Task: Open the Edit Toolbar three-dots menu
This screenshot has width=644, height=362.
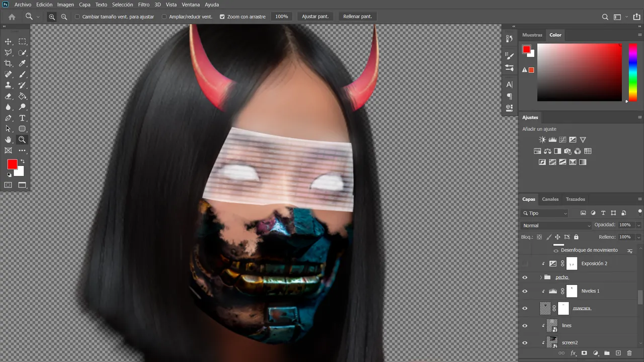Action: [22, 150]
